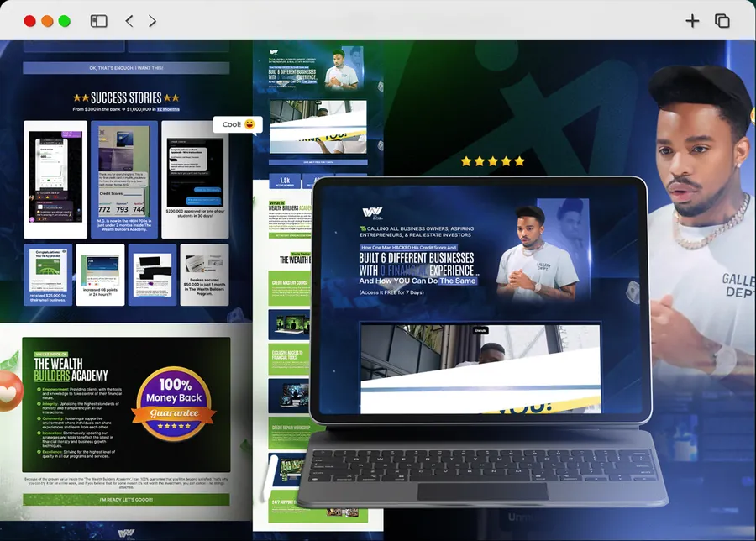Click the 'SUCCESS STORIES' heading
Viewport: 756px width, 541px height.
(126, 98)
